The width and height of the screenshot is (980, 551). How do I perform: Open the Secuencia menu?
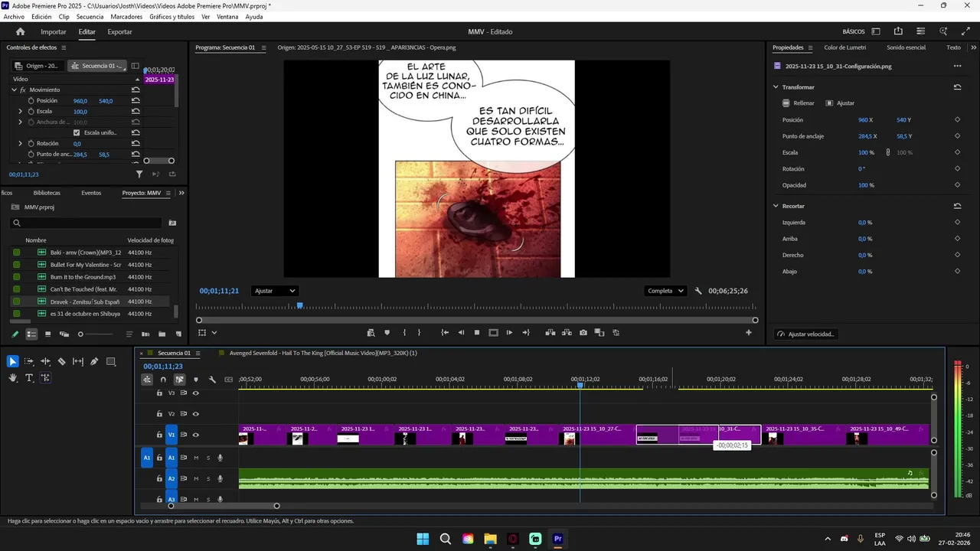pos(90,17)
